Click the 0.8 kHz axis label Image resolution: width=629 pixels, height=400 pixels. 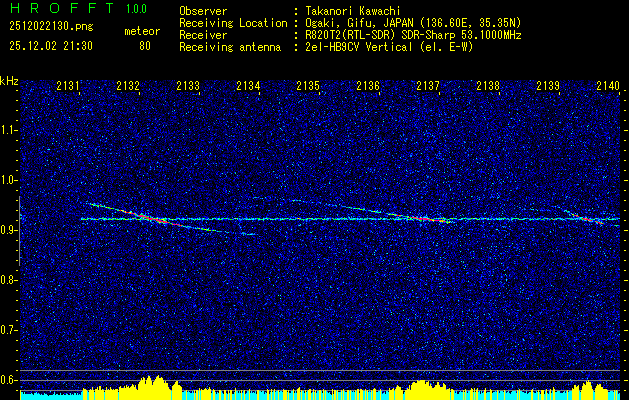tap(9, 280)
